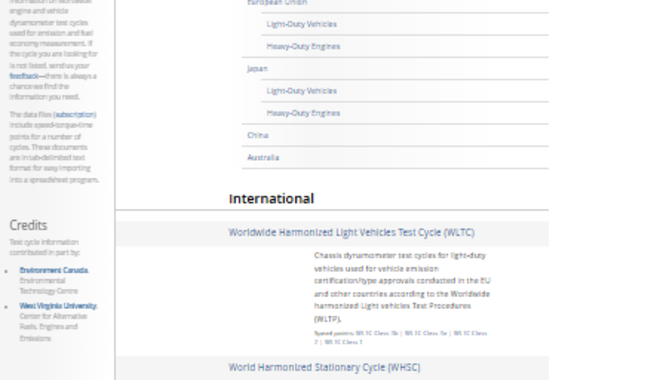Open Japan Heavy-Duty Engines entry
This screenshot has height=380, width=660.
pos(303,113)
